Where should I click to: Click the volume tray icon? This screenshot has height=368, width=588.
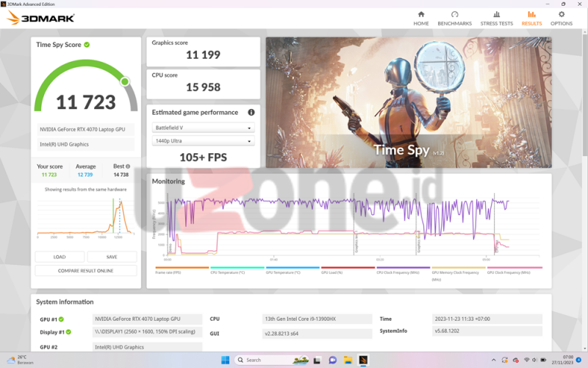tap(534, 360)
